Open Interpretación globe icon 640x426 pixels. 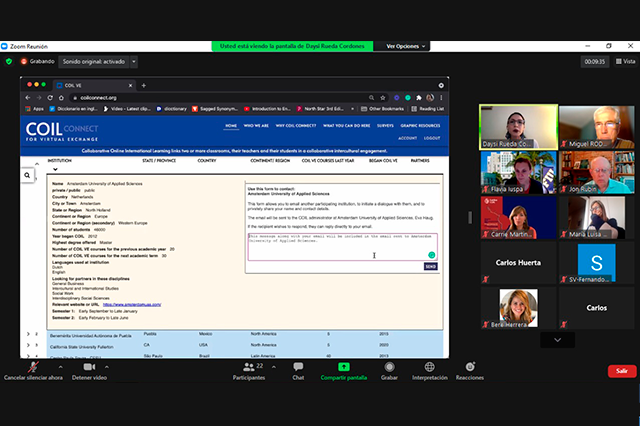[x=429, y=367]
